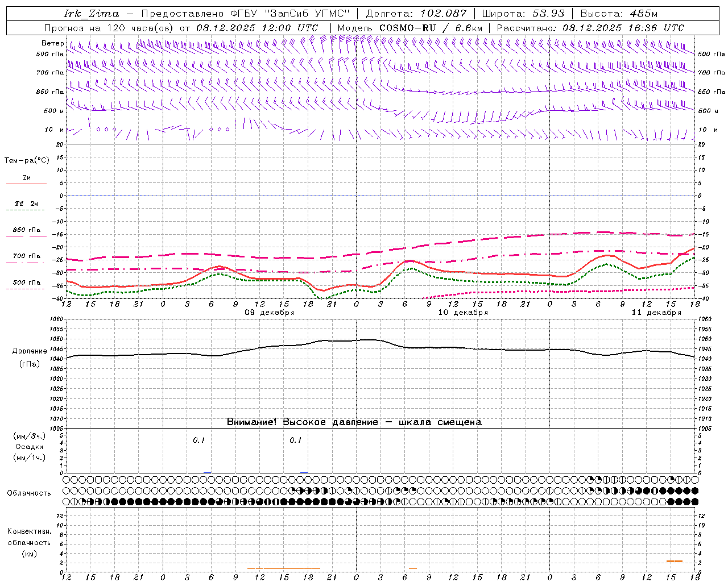728x582 pixels.
Task: Click the 'Td 2м' dew point legend entry
Action: [27, 203]
